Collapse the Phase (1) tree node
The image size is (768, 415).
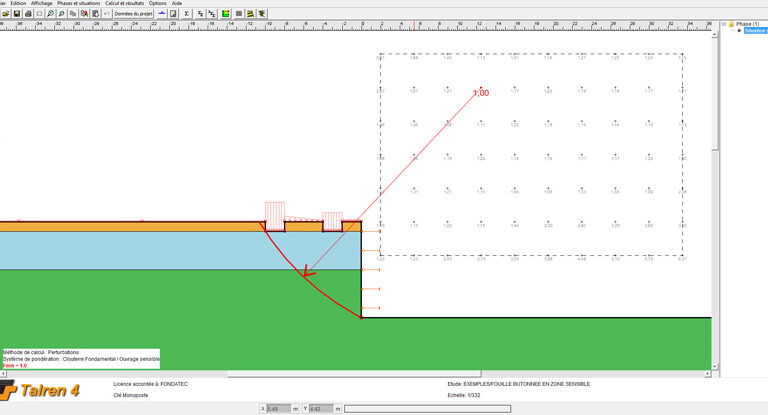point(727,23)
